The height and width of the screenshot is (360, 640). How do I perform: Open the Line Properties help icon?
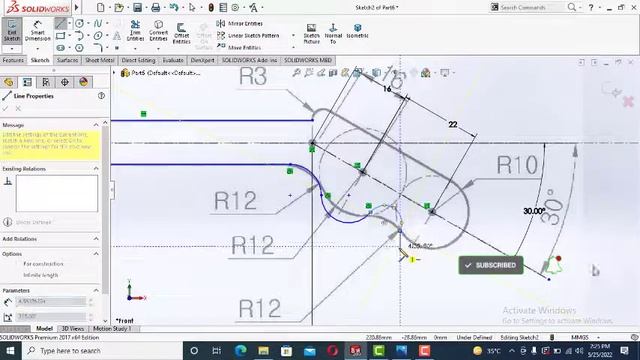(x=101, y=96)
